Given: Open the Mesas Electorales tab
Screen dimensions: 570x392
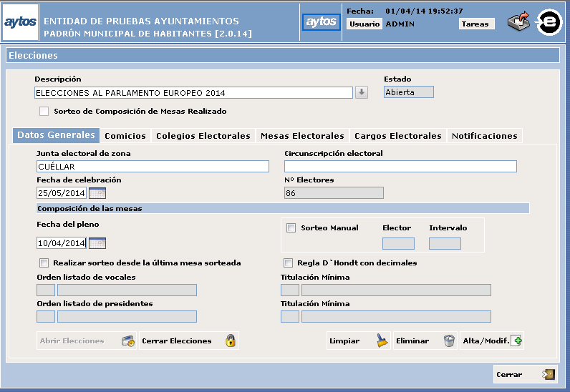Looking at the screenshot, I should tap(302, 136).
